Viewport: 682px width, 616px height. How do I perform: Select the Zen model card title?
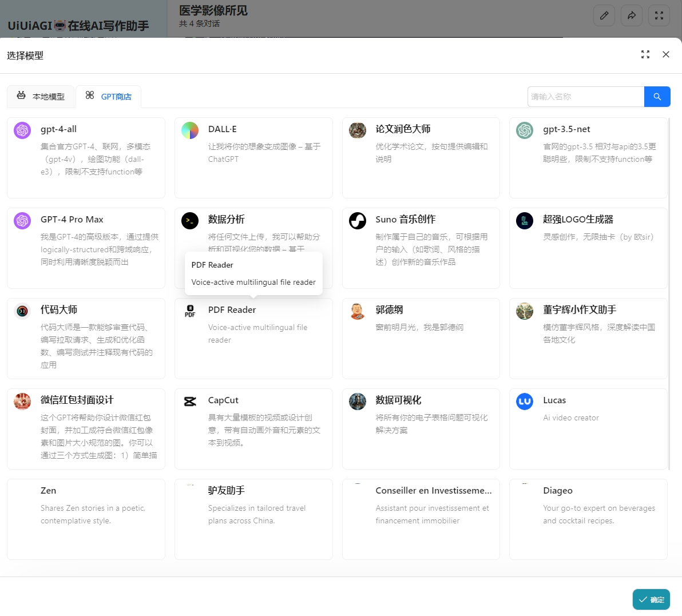pyautogui.click(x=48, y=491)
